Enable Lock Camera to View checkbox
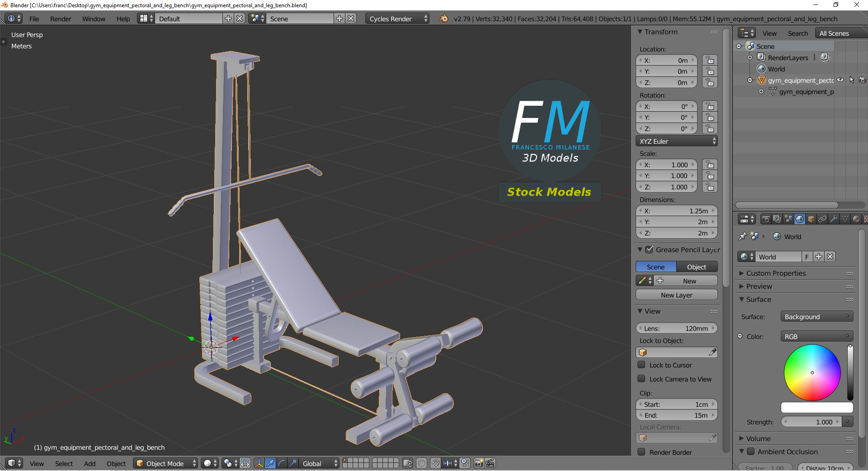The width and height of the screenshot is (868, 471). coord(641,379)
